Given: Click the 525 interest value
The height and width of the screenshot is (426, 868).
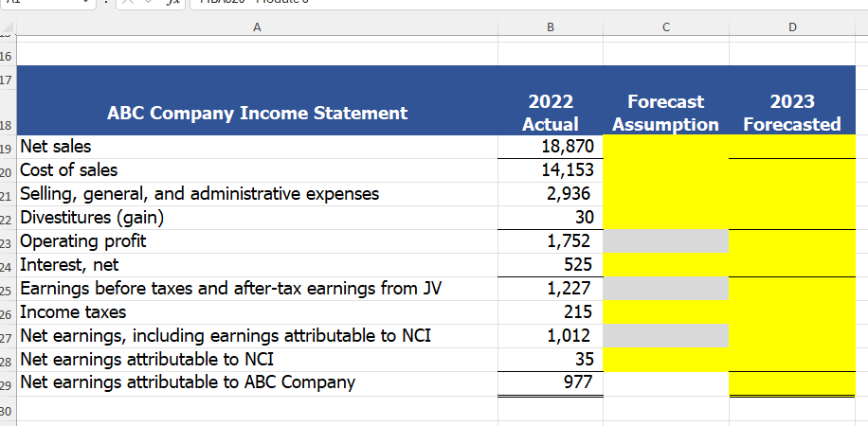Looking at the screenshot, I should pyautogui.click(x=551, y=266).
